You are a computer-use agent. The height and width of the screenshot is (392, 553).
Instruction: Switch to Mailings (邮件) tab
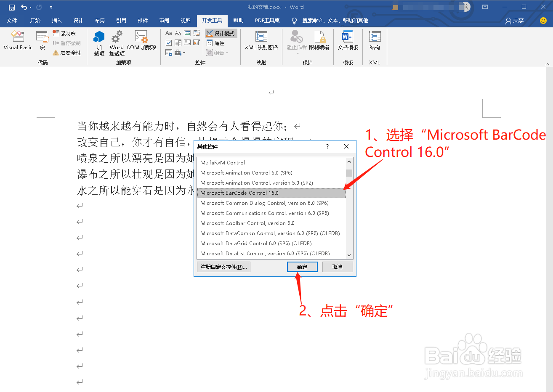(x=143, y=20)
